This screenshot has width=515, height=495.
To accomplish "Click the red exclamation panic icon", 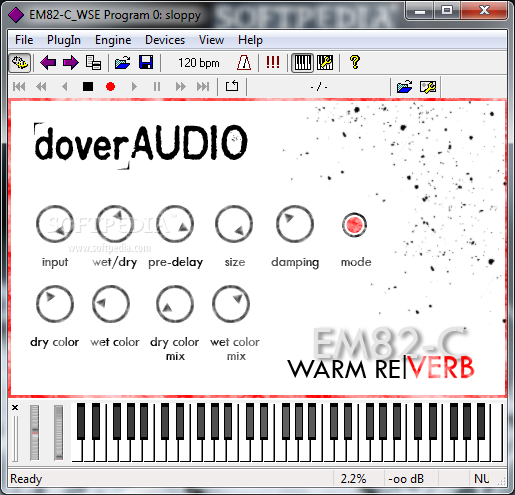I will [273, 63].
